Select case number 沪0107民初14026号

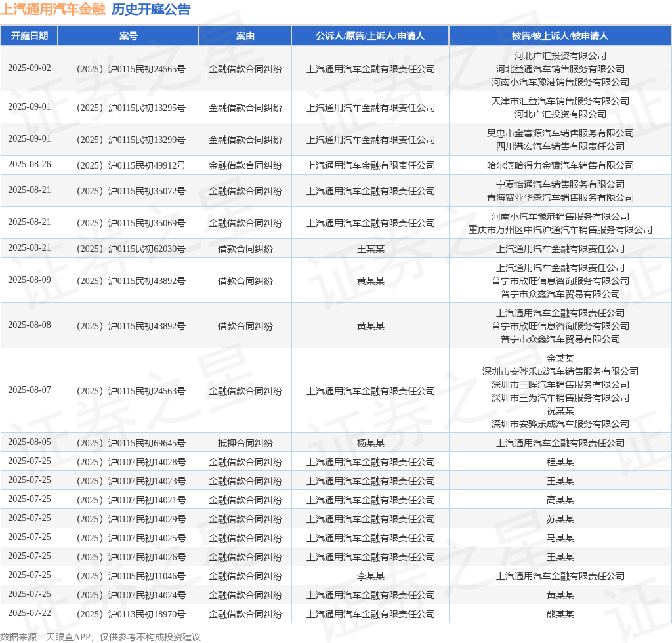131,557
